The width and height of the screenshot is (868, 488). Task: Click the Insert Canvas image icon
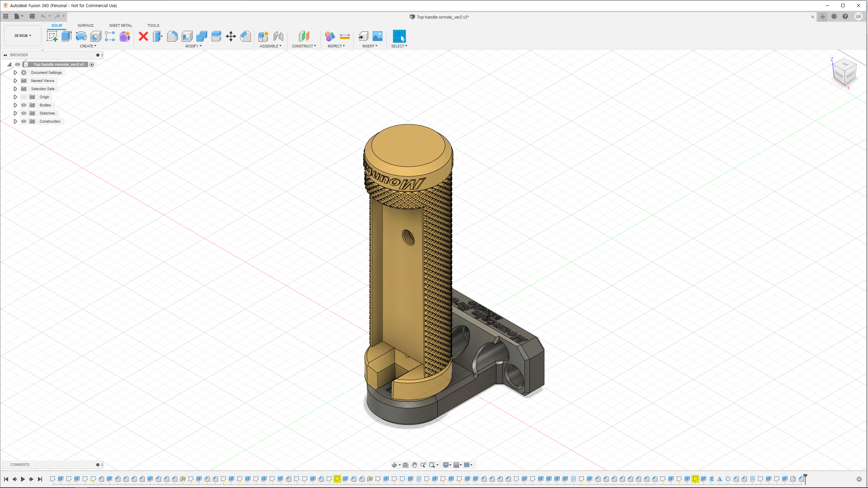click(x=377, y=36)
